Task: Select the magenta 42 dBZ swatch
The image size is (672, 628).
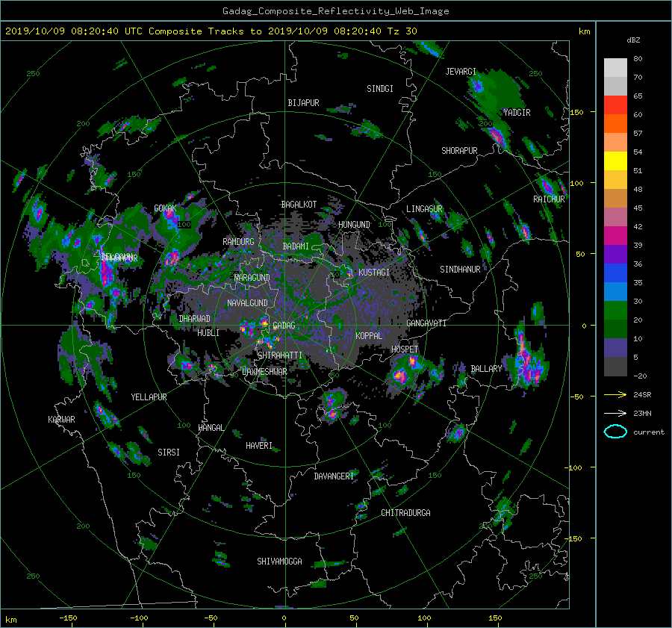Action: 615,235
